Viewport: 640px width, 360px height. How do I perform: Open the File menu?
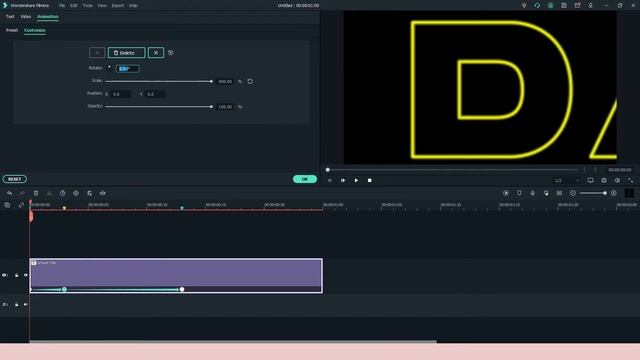click(62, 6)
